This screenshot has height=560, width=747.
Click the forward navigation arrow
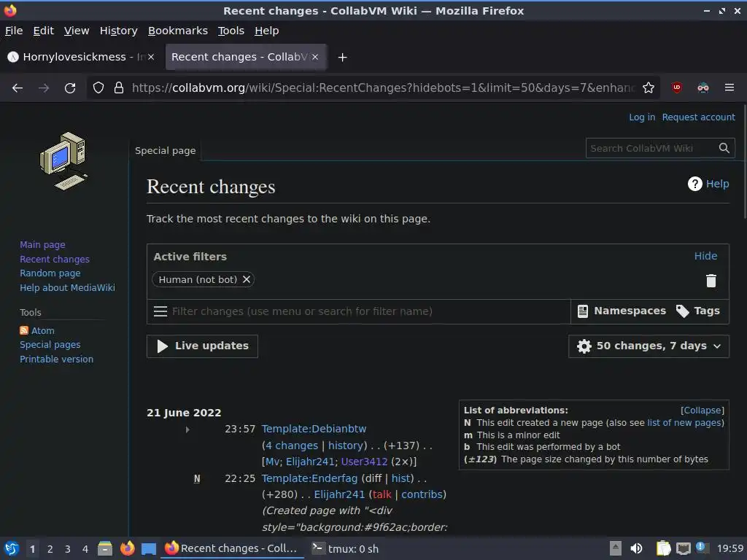pyautogui.click(x=44, y=88)
